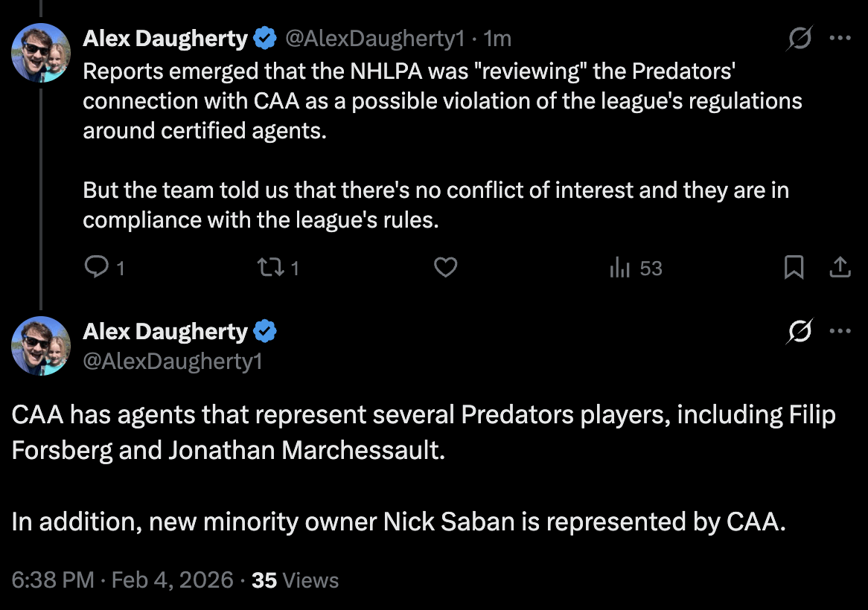The width and height of the screenshot is (868, 610).
Task: Repost the first tweet in thread
Action: [x=267, y=267]
